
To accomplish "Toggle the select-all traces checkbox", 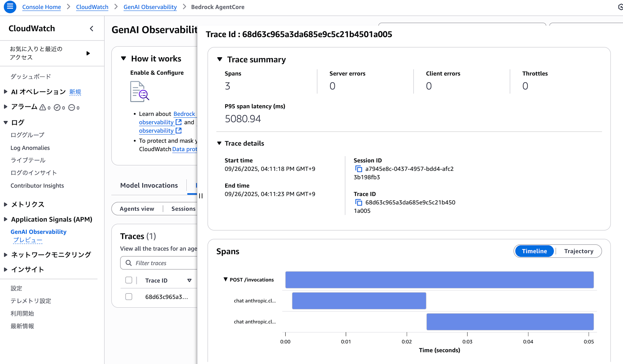I will 129,280.
